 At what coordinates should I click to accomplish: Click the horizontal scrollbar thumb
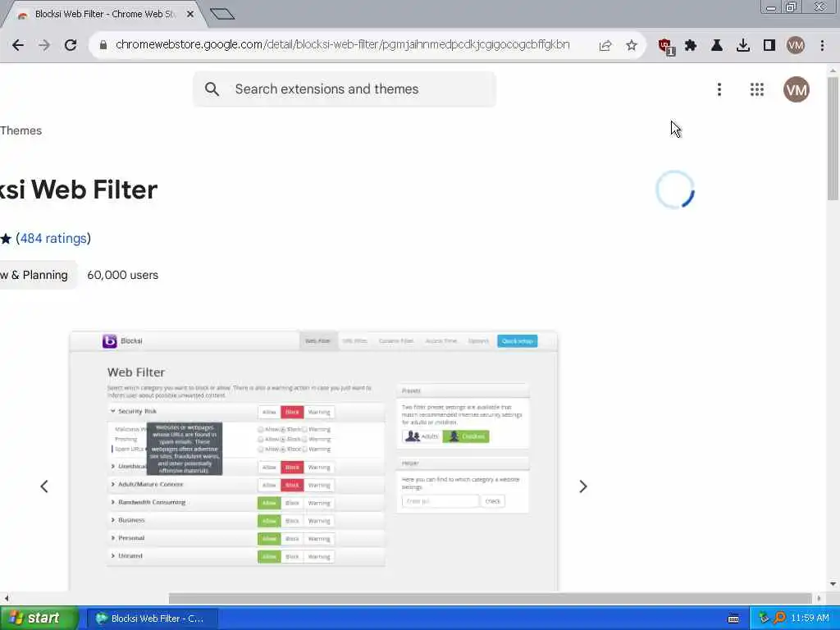click(x=491, y=598)
